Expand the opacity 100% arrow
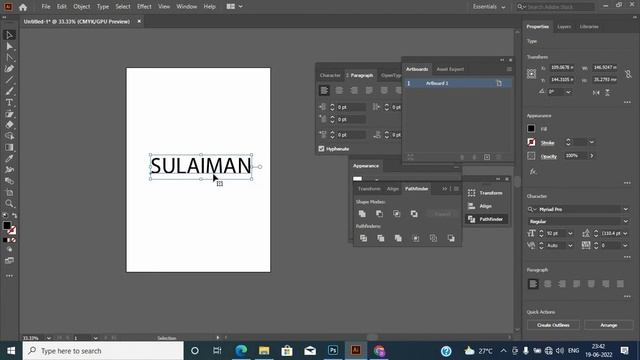This screenshot has height=360, width=640. tap(591, 156)
